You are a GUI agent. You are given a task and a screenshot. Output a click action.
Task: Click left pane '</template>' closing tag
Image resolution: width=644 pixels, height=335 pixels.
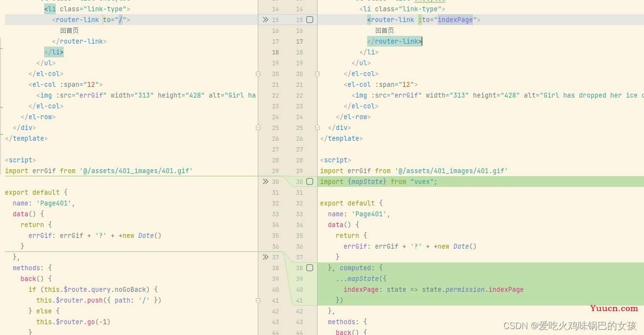pos(26,138)
